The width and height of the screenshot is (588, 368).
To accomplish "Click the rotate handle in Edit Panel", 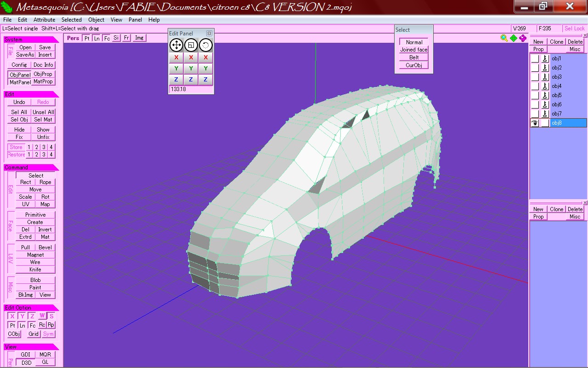I will 205,45.
